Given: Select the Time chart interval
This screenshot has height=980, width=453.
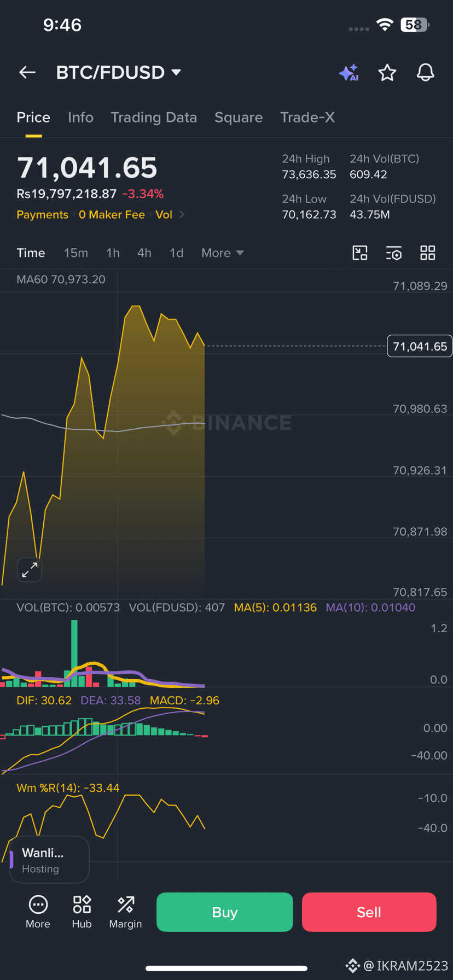Looking at the screenshot, I should pos(31,253).
